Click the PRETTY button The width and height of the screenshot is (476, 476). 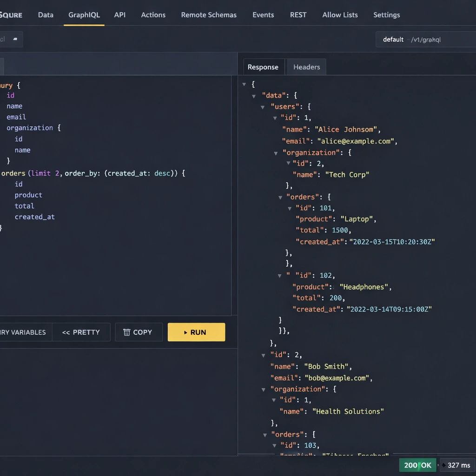pyautogui.click(x=81, y=332)
